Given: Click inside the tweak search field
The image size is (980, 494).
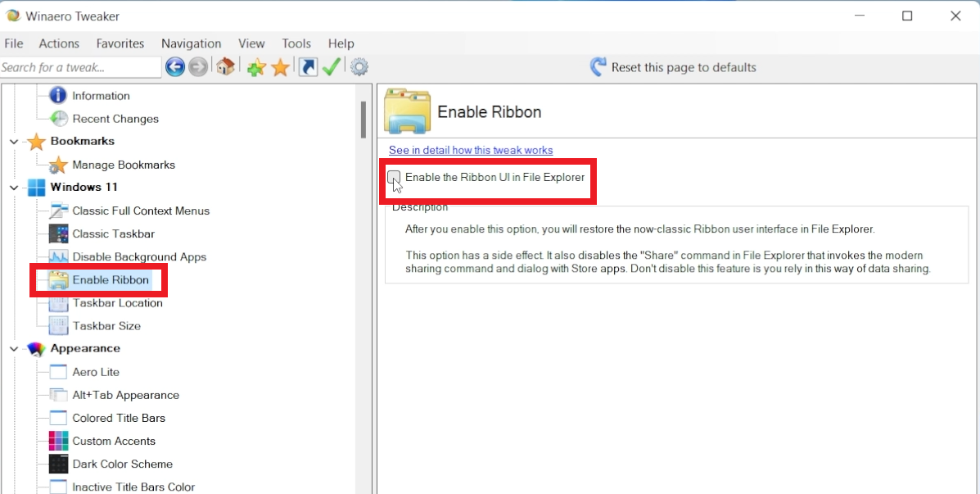Looking at the screenshot, I should [78, 66].
